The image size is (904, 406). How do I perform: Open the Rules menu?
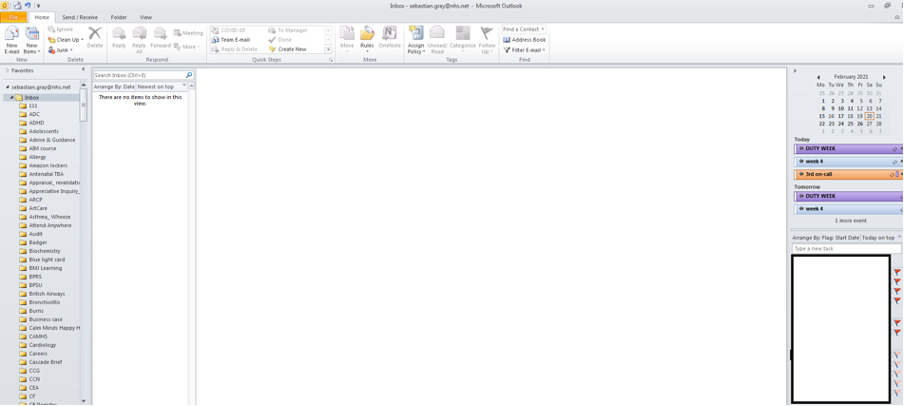tap(367, 40)
